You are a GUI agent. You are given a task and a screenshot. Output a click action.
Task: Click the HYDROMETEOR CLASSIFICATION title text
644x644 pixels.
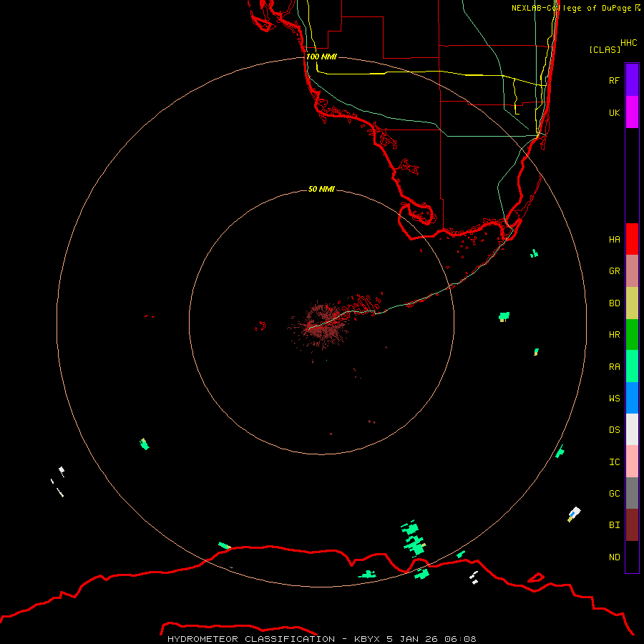tap(251, 639)
